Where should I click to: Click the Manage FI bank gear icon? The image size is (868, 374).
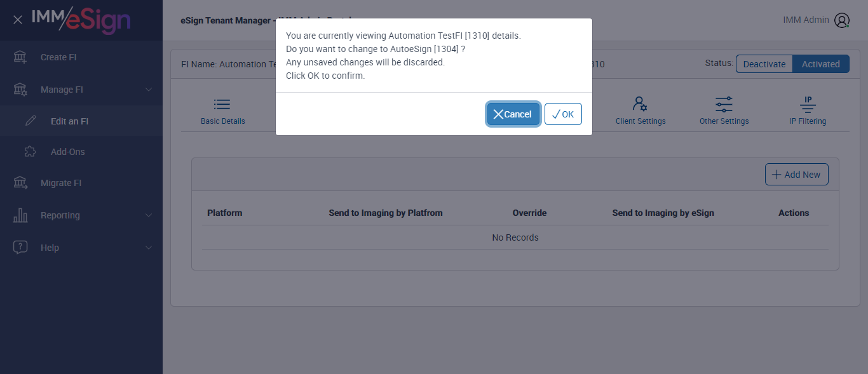pos(20,90)
